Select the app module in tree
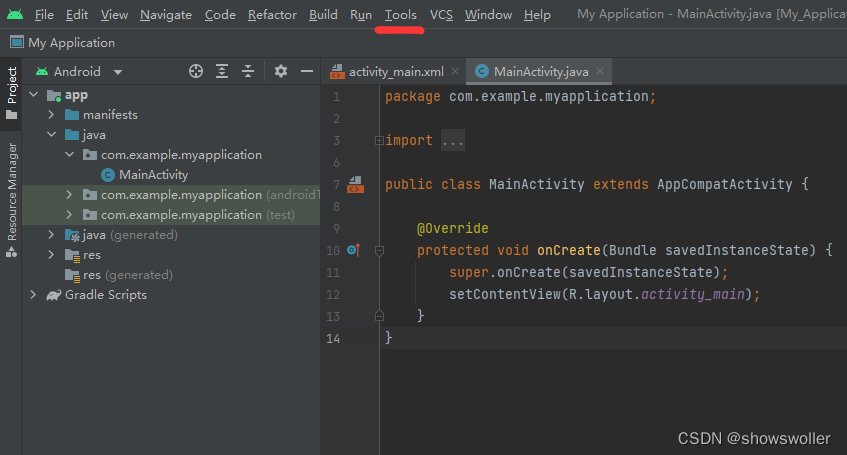Viewport: 847px width, 455px height. 76,95
